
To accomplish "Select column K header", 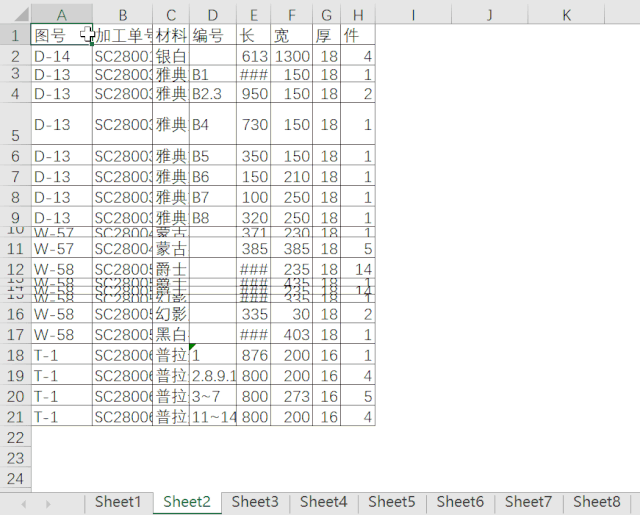I will point(566,15).
